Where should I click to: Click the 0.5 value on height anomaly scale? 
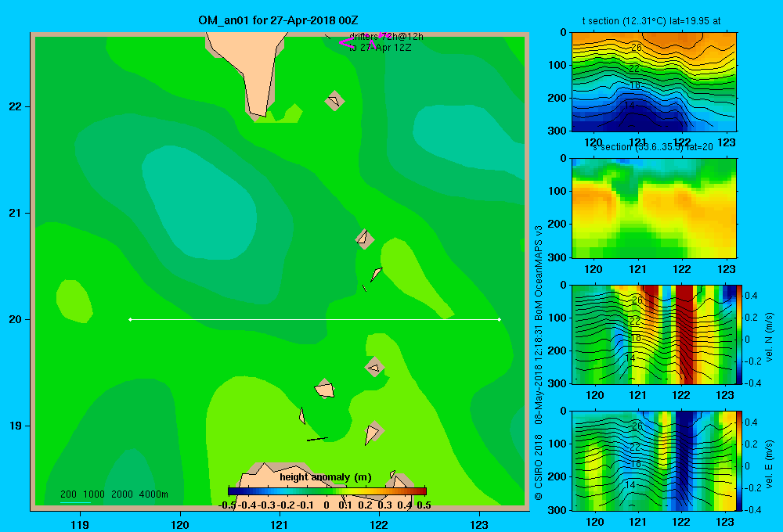point(424,505)
